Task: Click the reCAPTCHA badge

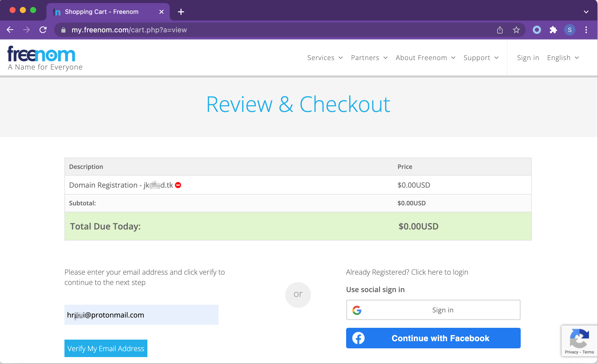Action: pos(580,341)
